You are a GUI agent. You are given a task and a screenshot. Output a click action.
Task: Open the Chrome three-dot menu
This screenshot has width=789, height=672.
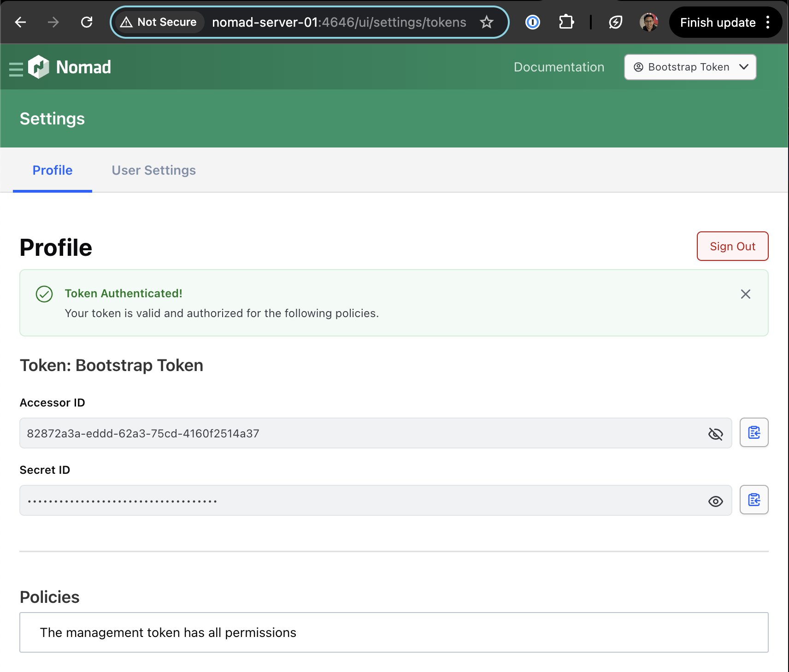click(x=768, y=22)
